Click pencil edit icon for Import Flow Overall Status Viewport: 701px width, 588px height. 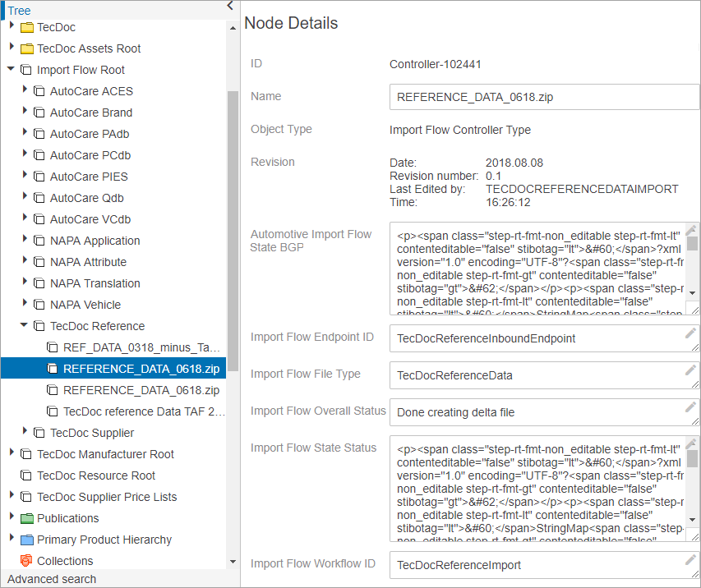[x=690, y=407]
